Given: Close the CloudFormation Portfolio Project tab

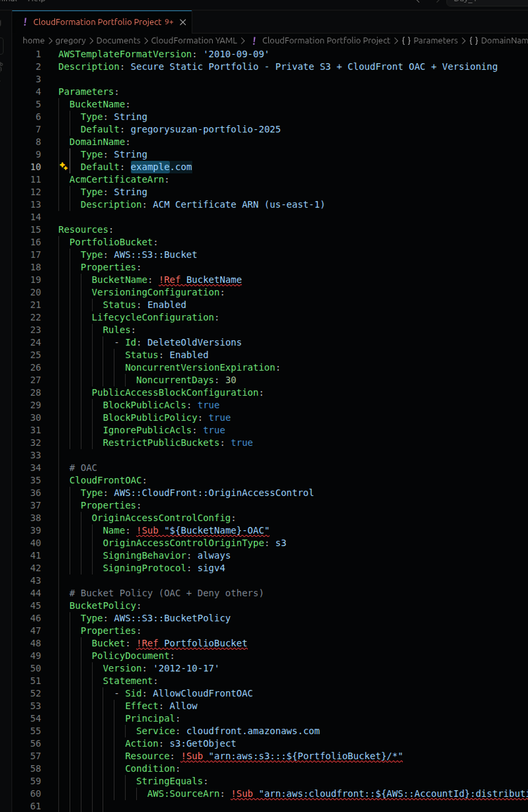Looking at the screenshot, I should (x=183, y=22).
